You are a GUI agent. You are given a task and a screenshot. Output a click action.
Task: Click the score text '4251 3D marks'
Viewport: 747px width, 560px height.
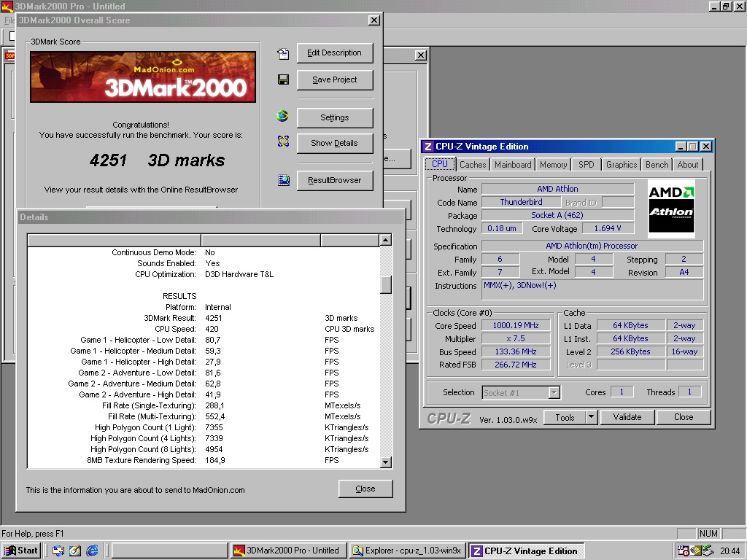[158, 160]
